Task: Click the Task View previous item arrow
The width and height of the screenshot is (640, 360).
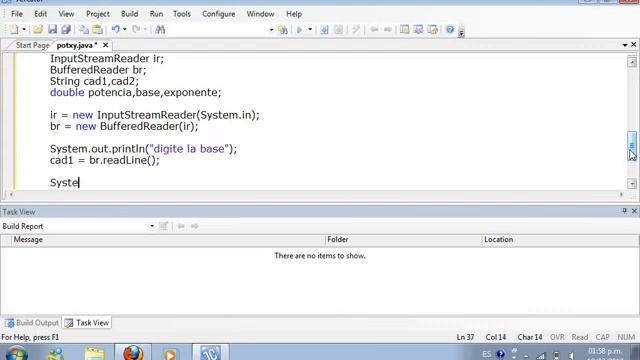Action: (181, 226)
